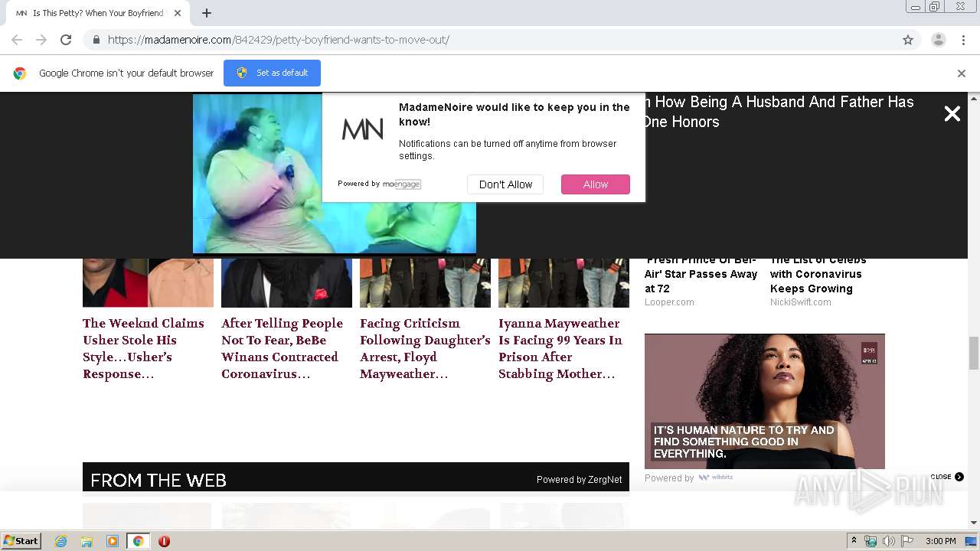Launch Internet Explorer from taskbar
The image size is (980, 551).
tap(61, 541)
